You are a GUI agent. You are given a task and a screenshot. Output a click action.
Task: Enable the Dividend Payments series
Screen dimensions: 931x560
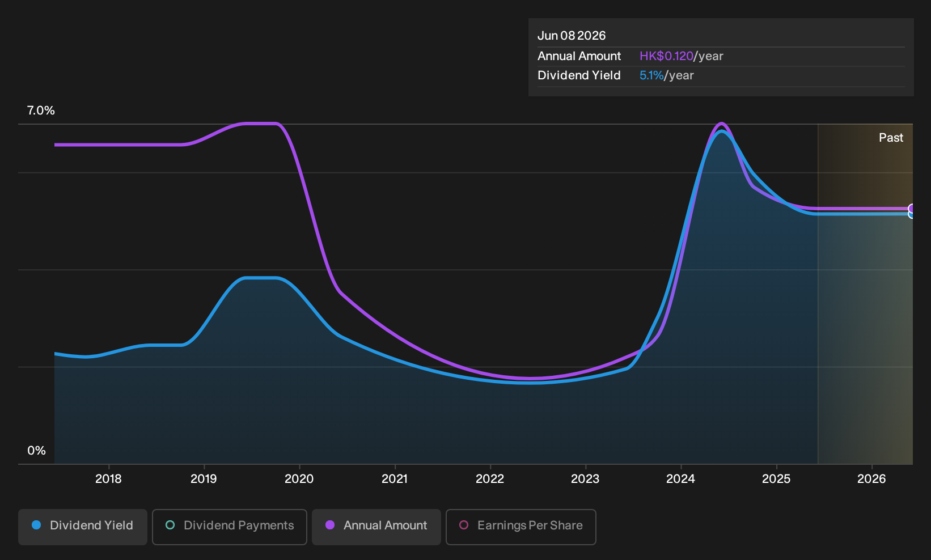point(230,527)
